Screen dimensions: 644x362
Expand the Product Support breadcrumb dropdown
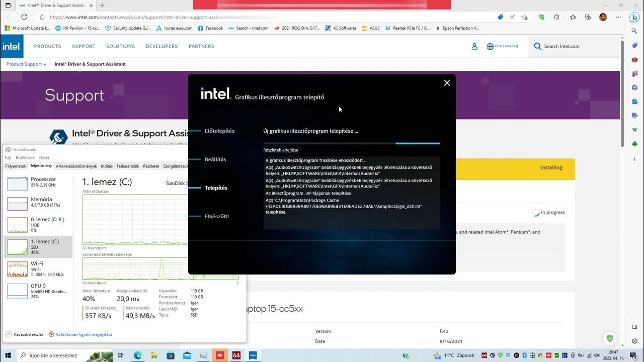(x=26, y=64)
